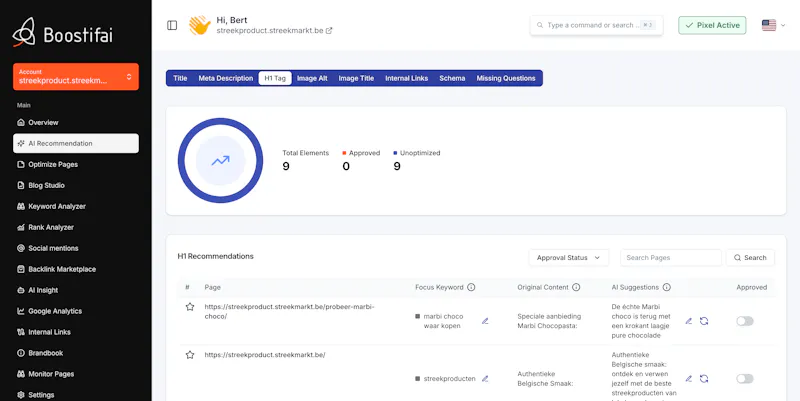
Task: Show AI Suggestions info tooltip icon
Action: pos(667,287)
